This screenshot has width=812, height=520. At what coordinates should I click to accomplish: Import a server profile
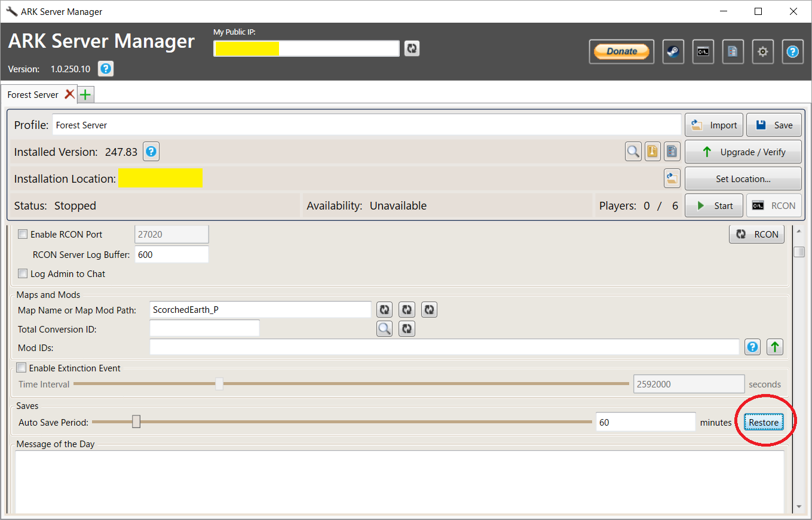714,125
